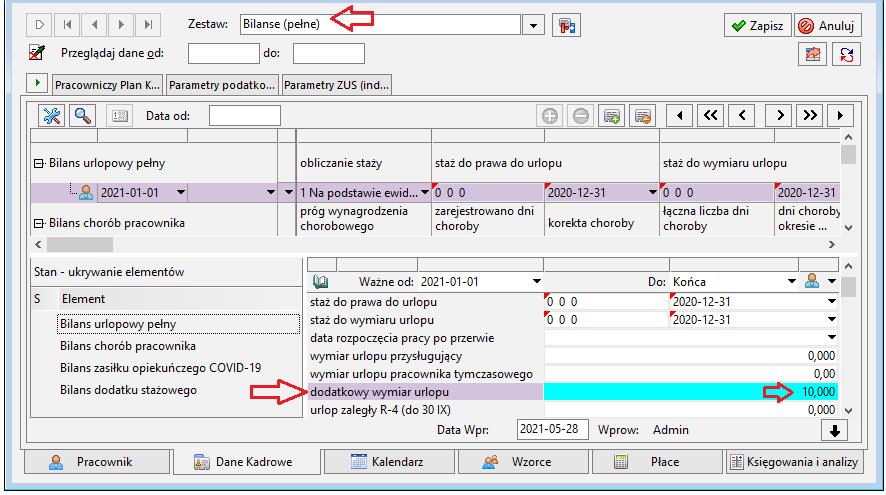Click the upper grid horizontal scrollbar thumb
886x495 pixels.
pos(80,245)
